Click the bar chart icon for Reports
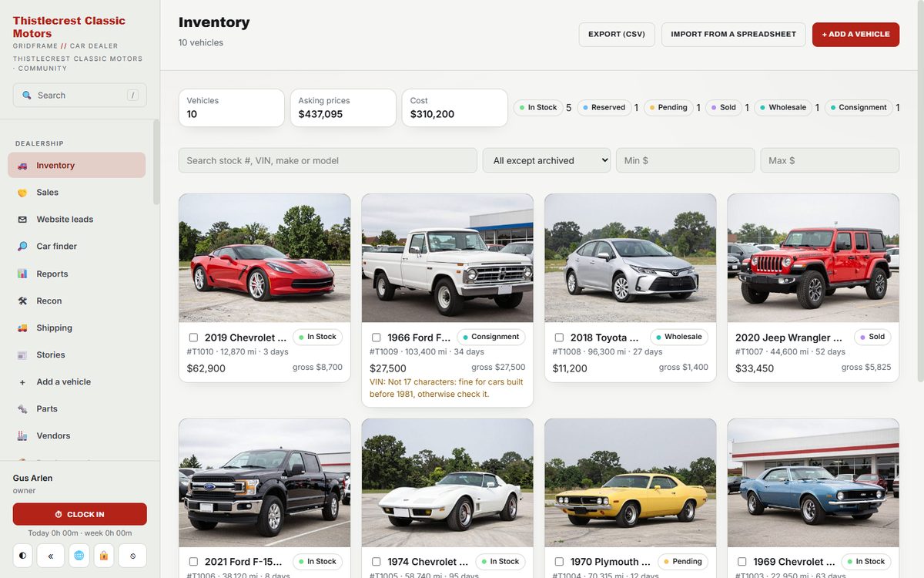 point(22,274)
